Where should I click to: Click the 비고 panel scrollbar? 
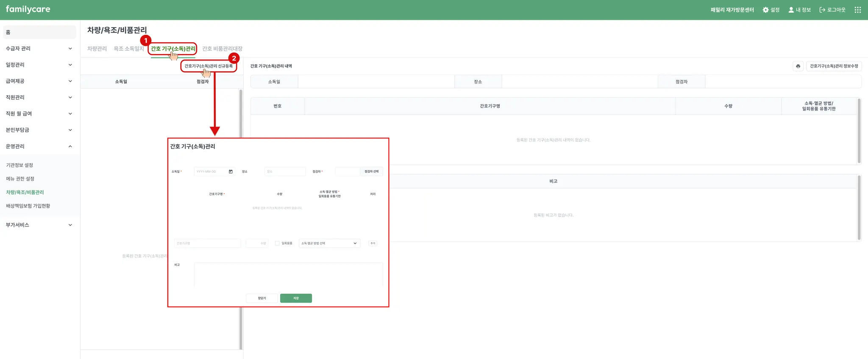[859, 207]
